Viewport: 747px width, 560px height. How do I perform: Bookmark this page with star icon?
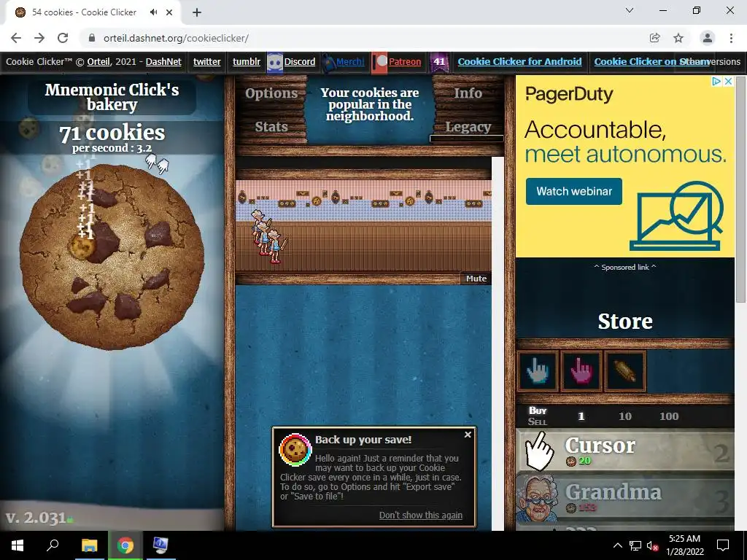678,38
